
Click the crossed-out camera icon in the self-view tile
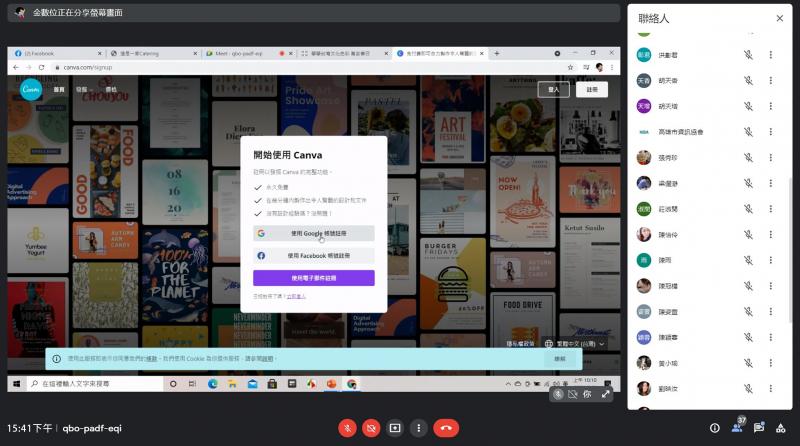pyautogui.click(x=573, y=394)
